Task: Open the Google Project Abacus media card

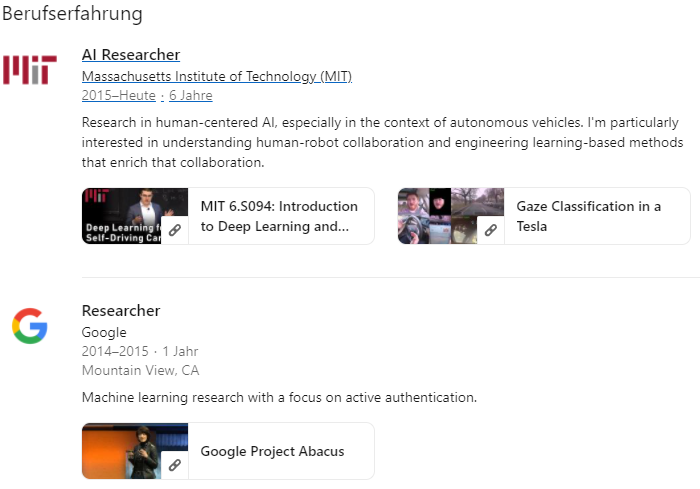Action: (272, 451)
